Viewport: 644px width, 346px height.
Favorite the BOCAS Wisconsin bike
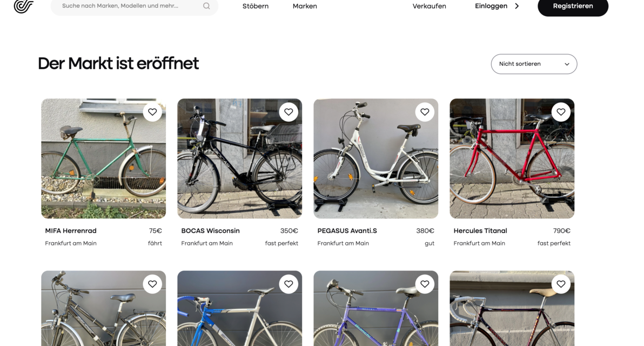pos(289,112)
